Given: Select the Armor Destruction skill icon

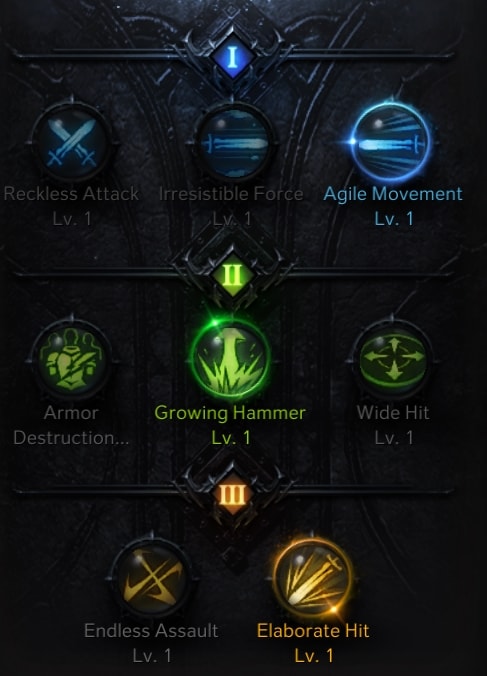Looking at the screenshot, I should click(72, 359).
